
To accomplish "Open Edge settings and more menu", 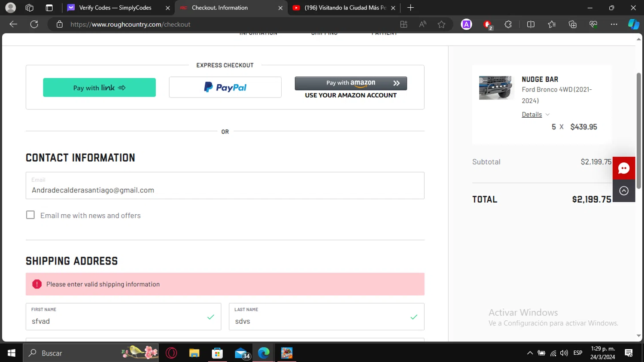I will [614, 24].
